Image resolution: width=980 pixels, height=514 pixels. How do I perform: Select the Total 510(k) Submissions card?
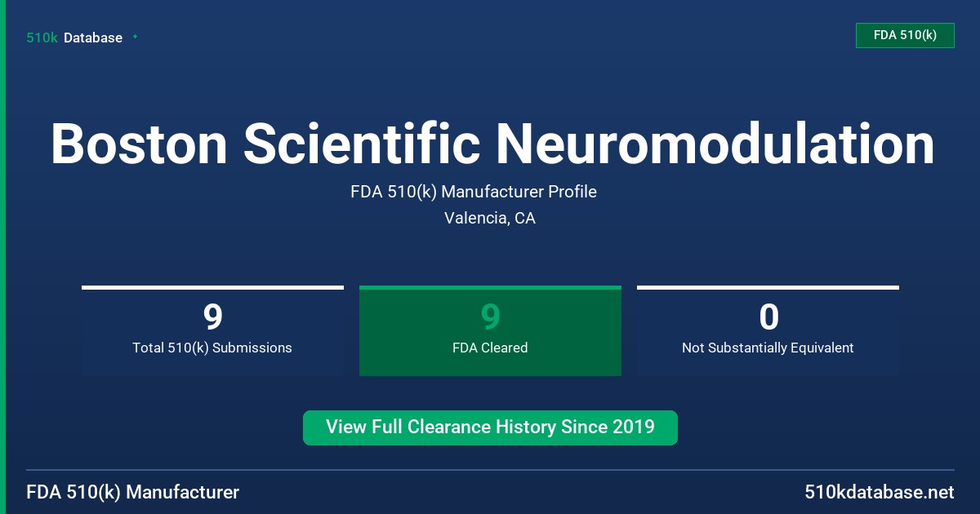point(212,331)
